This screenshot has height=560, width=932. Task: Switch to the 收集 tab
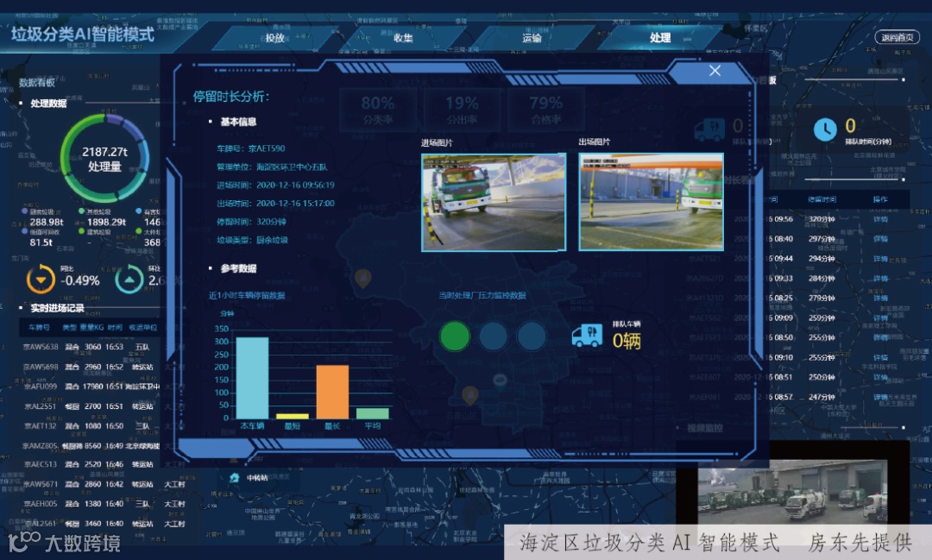coord(403,38)
